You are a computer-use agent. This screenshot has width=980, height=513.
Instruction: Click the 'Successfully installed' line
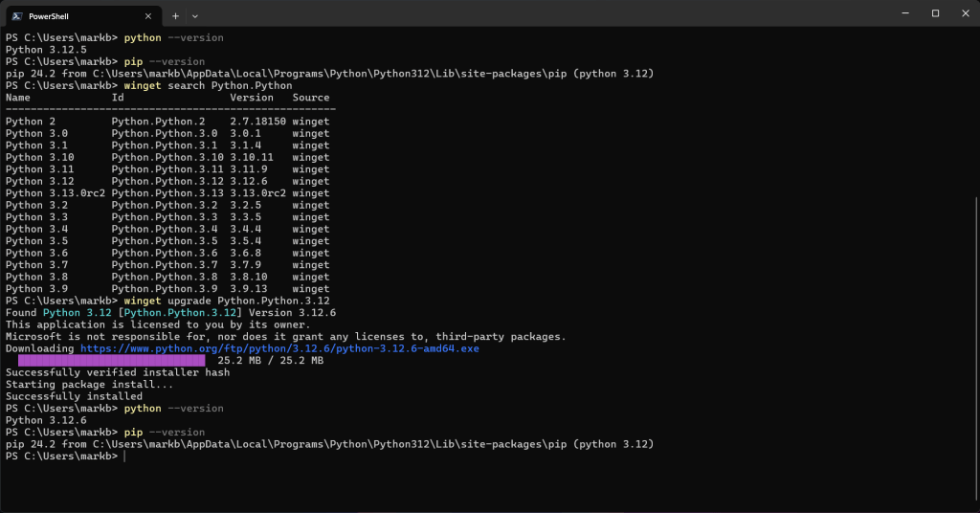click(x=74, y=396)
